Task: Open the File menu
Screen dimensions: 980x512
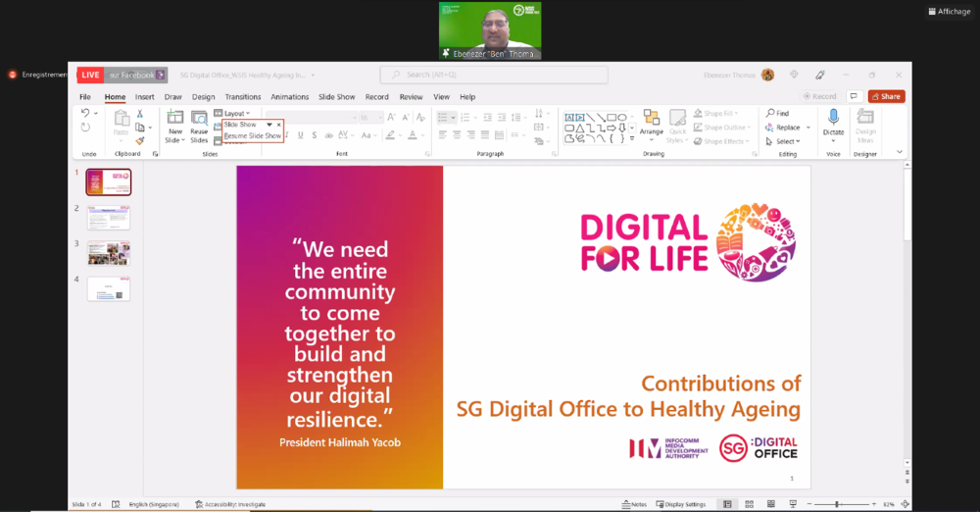Action: pyautogui.click(x=85, y=97)
